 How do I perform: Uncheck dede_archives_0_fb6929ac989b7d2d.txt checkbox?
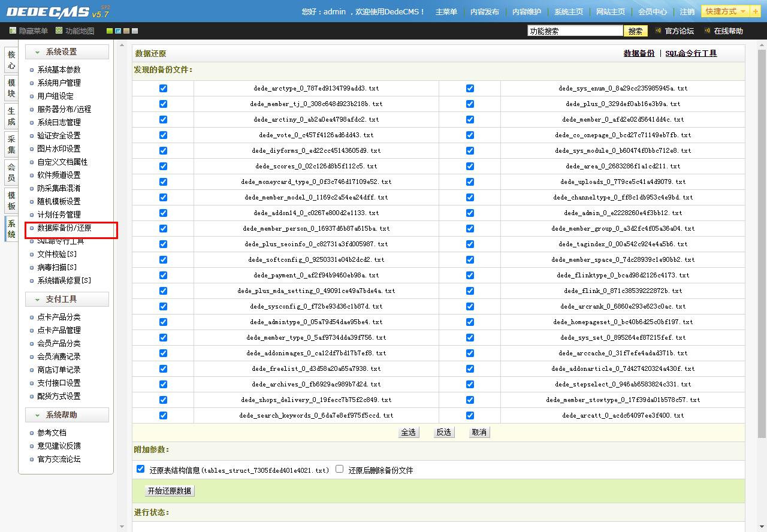click(x=163, y=384)
